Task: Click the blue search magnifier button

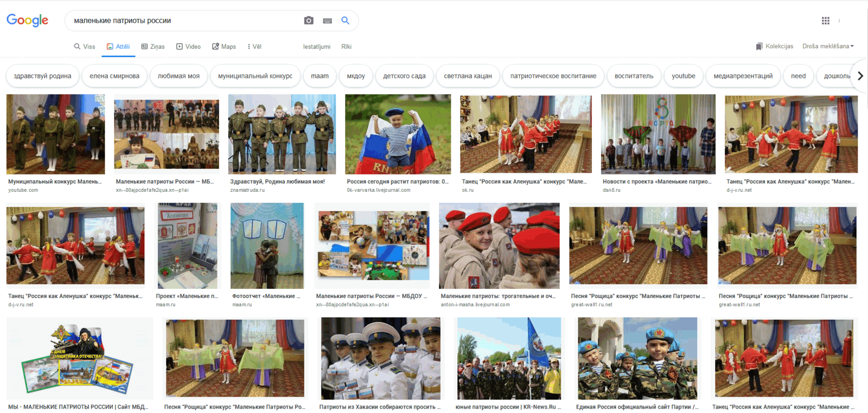Action: [345, 21]
